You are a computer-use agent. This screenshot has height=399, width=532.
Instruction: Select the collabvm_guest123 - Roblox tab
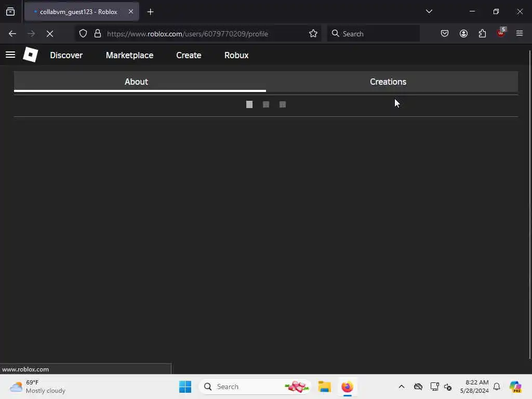pos(82,11)
